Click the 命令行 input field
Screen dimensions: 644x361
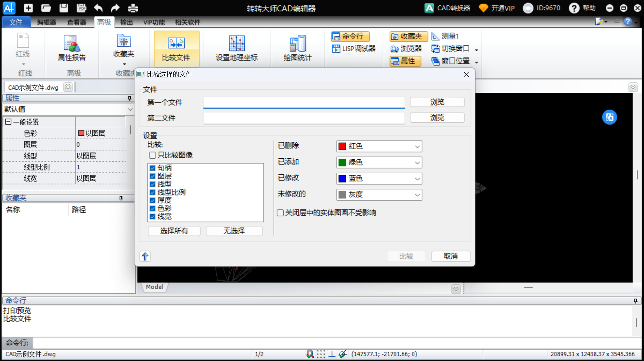336,343
